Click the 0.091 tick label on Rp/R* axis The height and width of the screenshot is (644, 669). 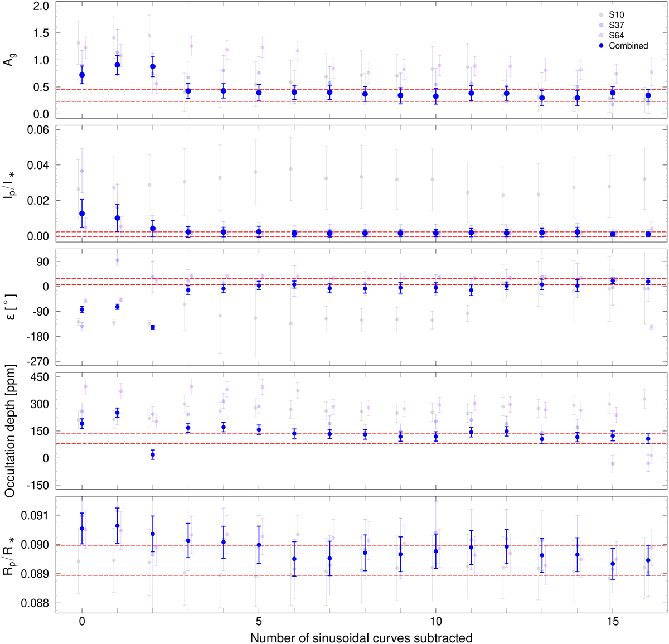(x=36, y=515)
